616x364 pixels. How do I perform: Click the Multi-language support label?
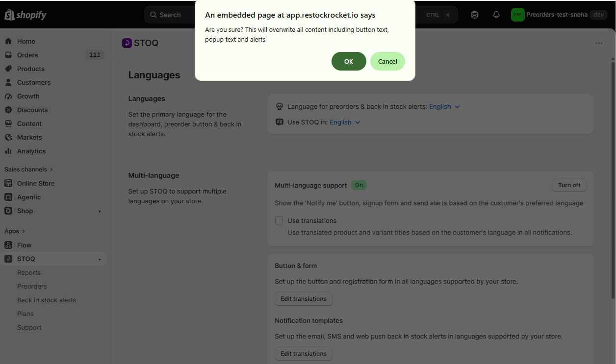point(311,185)
